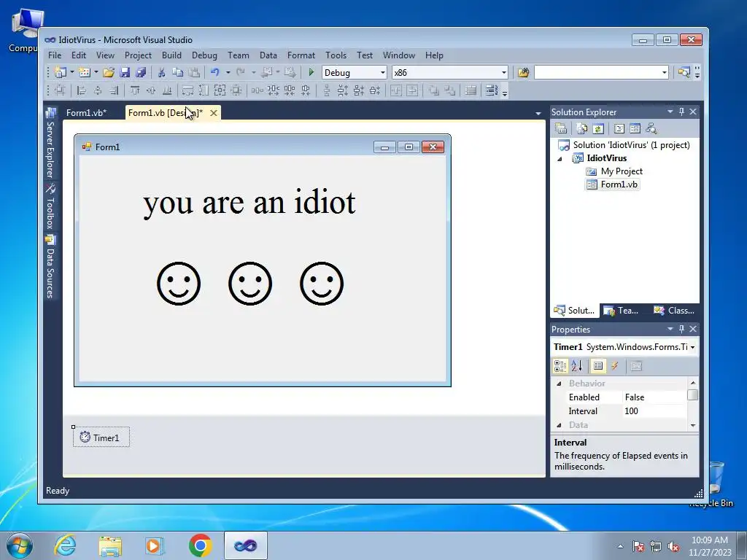Viewport: 747px width, 560px height.
Task: Show Events with the lightning bolt icon
Action: point(614,366)
